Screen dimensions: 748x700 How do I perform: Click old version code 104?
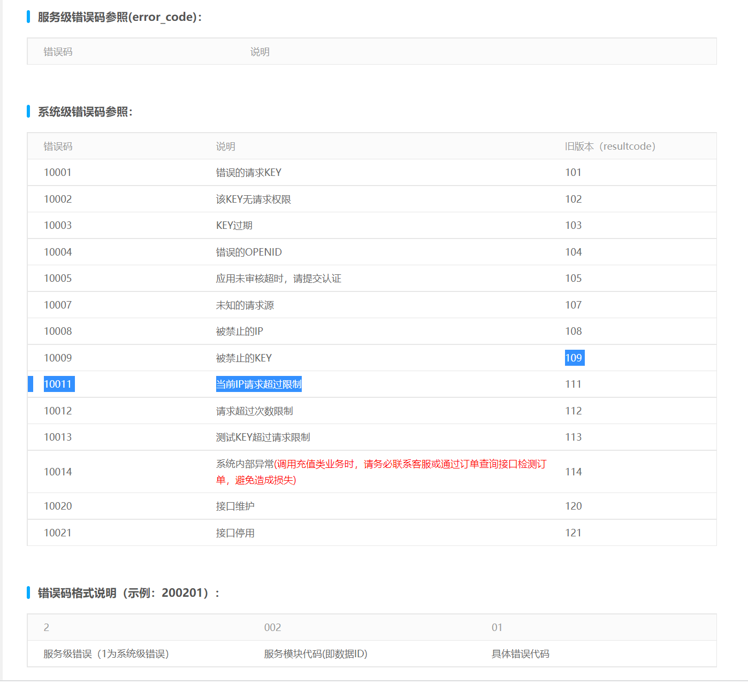tap(573, 252)
